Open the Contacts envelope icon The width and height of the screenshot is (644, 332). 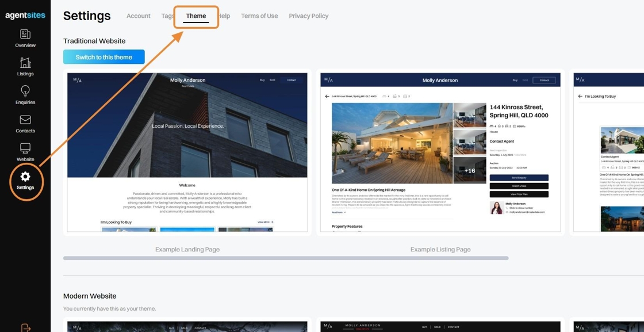click(25, 120)
